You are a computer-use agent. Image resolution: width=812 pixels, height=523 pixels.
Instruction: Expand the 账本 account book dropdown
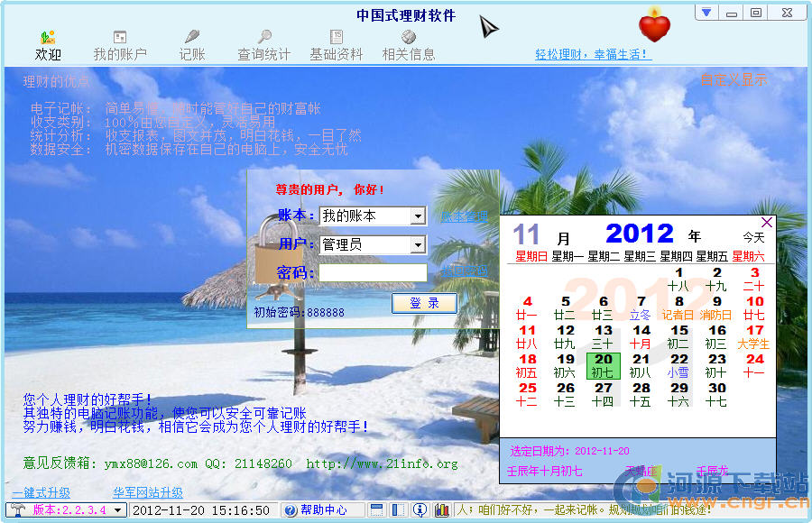pyautogui.click(x=418, y=216)
